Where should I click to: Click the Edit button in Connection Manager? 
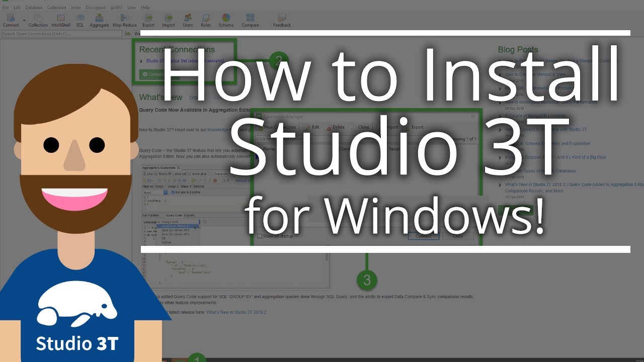(311, 127)
